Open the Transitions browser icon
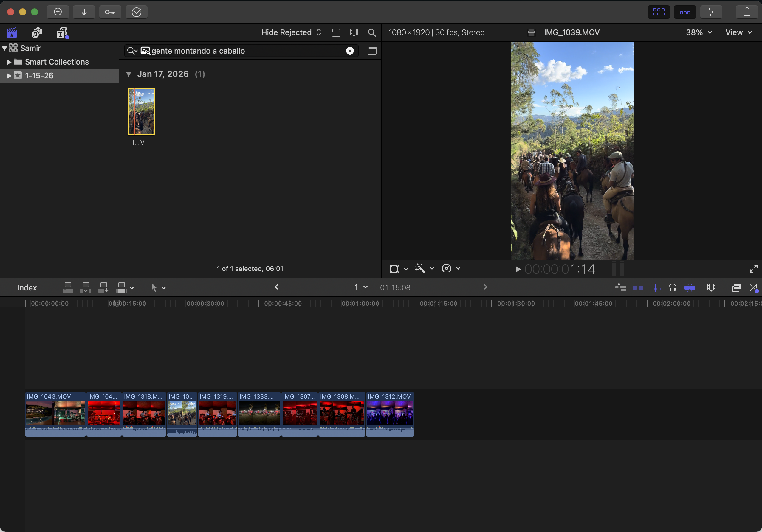 (x=753, y=287)
